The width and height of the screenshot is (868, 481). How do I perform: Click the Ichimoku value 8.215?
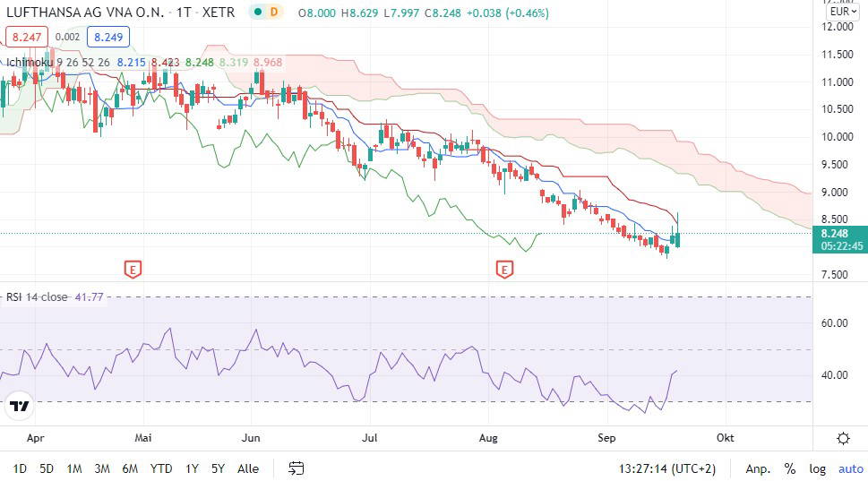[x=131, y=62]
